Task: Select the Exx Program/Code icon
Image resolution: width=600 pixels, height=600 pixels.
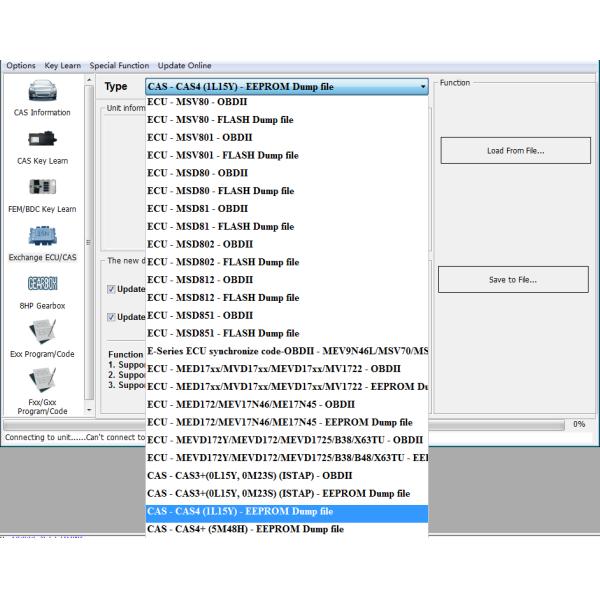Action: pos(42,331)
